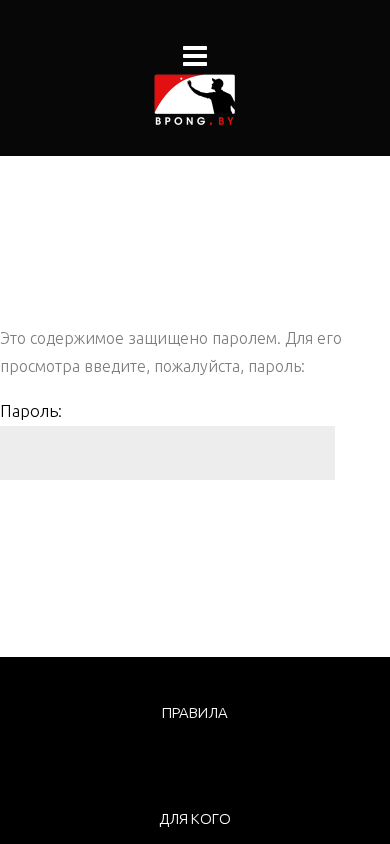Click the Пароль: label
Image resolution: width=390 pixels, height=844 pixels.
[31, 412]
